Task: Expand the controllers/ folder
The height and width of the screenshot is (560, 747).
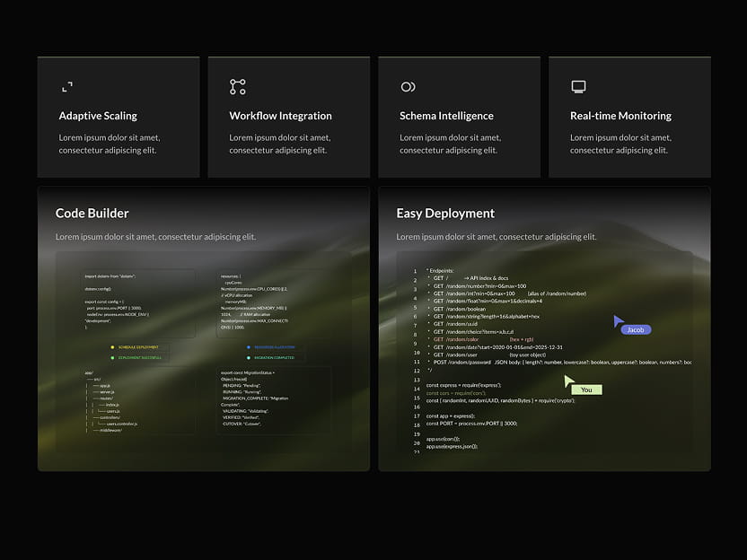Action: [x=110, y=416]
